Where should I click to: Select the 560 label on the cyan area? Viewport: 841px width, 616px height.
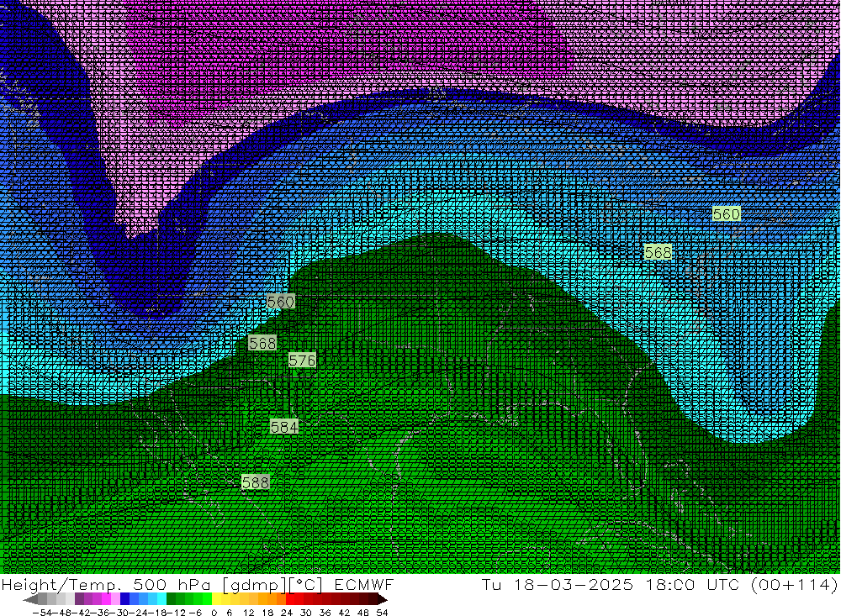[x=727, y=214]
